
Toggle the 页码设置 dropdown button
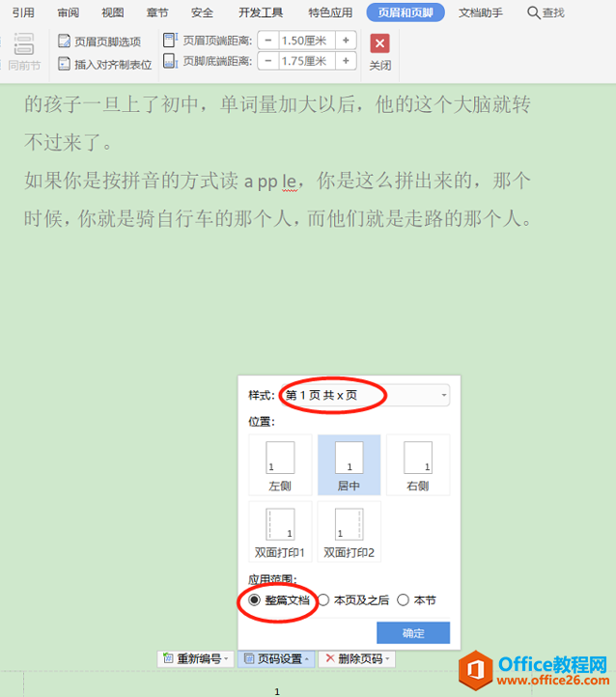(276, 658)
